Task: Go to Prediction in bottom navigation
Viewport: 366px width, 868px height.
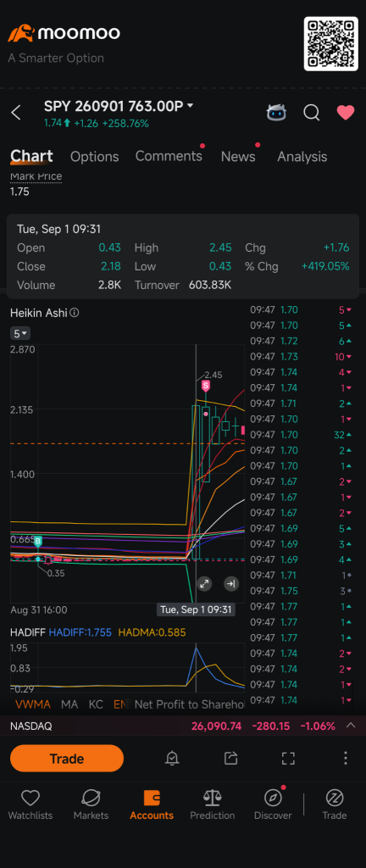Action: pos(213,804)
